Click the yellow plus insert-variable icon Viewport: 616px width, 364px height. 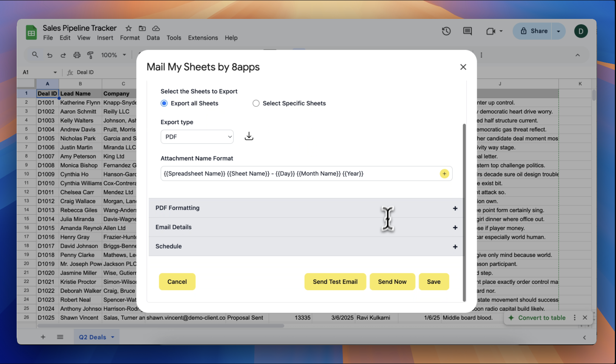click(444, 174)
